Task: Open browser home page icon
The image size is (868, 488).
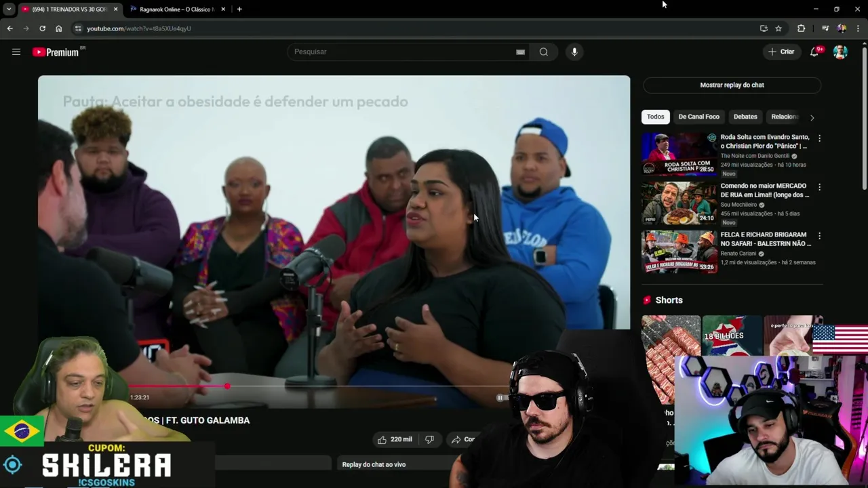Action: 58,28
